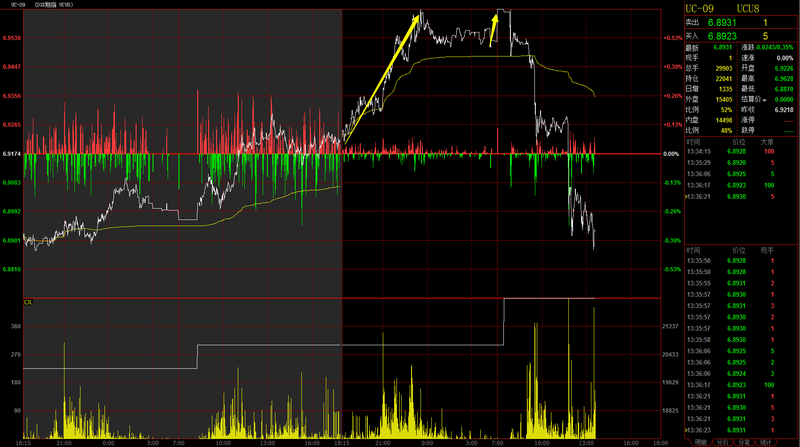Click the +0.53% percentage axis label
The image size is (800, 447).
(672, 38)
